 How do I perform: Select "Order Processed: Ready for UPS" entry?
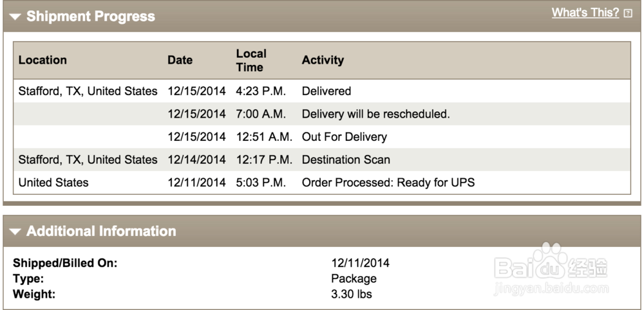coord(388,183)
